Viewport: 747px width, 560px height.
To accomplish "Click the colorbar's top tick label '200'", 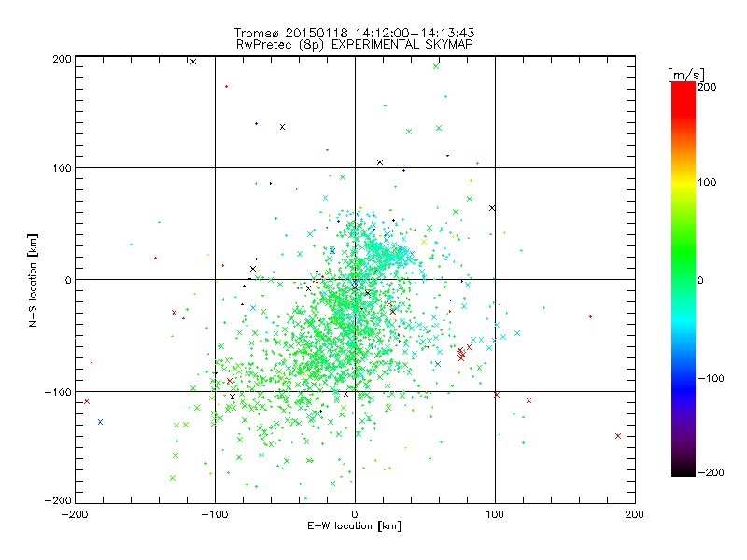I will coord(707,87).
